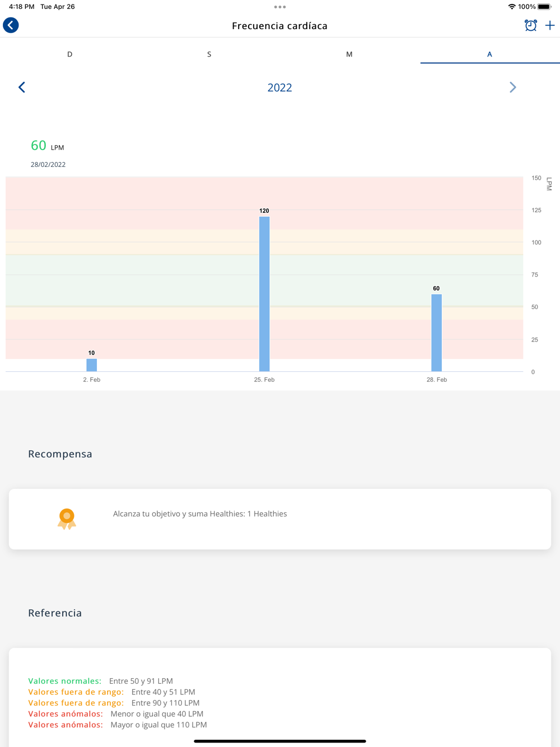Select the A year tab
Image resolution: width=560 pixels, height=747 pixels.
click(489, 54)
